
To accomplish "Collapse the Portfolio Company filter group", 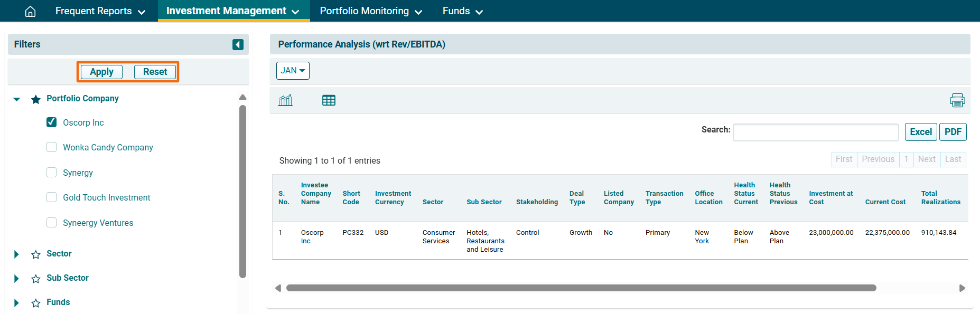I will tap(16, 99).
